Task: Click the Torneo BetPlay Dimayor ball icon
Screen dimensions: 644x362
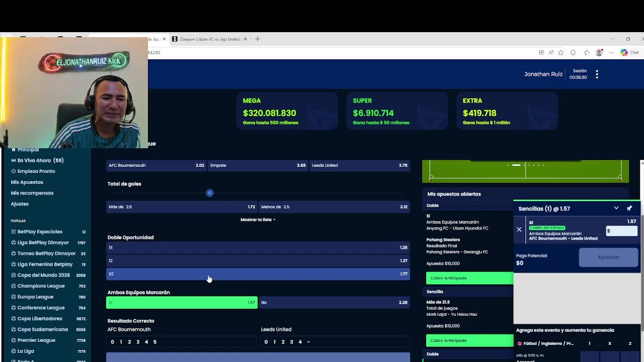Action: click(14, 253)
